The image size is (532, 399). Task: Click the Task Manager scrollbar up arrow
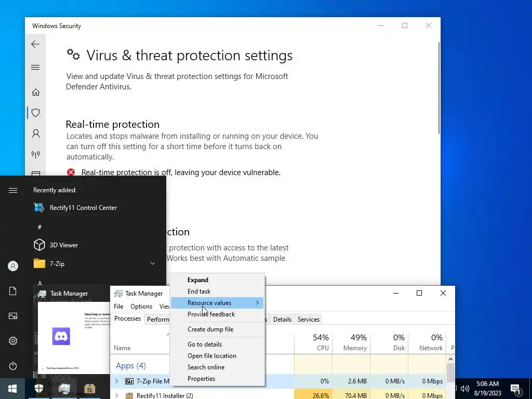(450, 360)
